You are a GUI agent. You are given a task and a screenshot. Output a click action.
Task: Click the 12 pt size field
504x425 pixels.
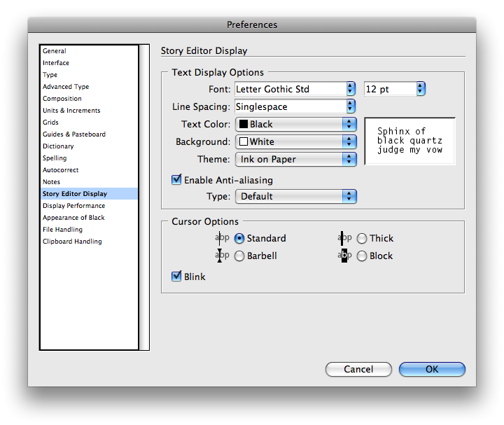tap(390, 89)
